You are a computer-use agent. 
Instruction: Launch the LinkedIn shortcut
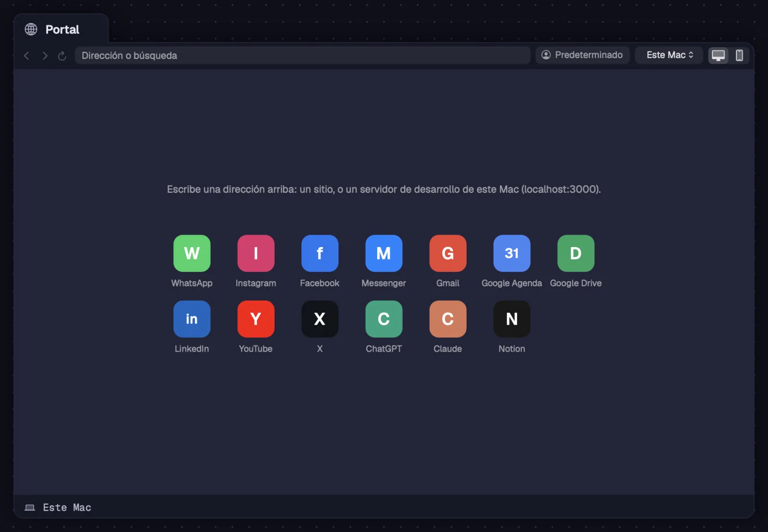pos(192,319)
